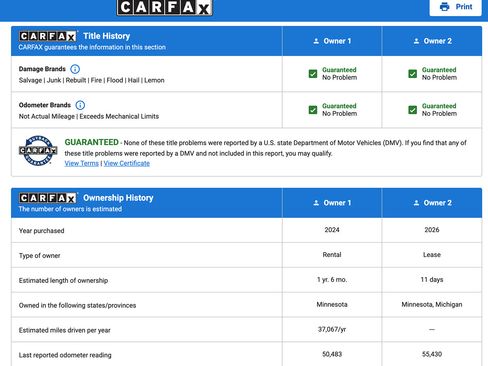Click the Last reported odometer reading row
This screenshot has height=366, width=488.
[247, 354]
